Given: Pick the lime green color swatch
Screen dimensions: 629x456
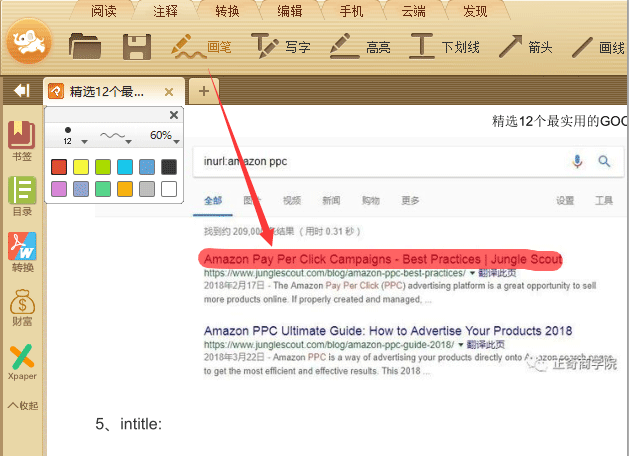Looking at the screenshot, I should 103,167.
